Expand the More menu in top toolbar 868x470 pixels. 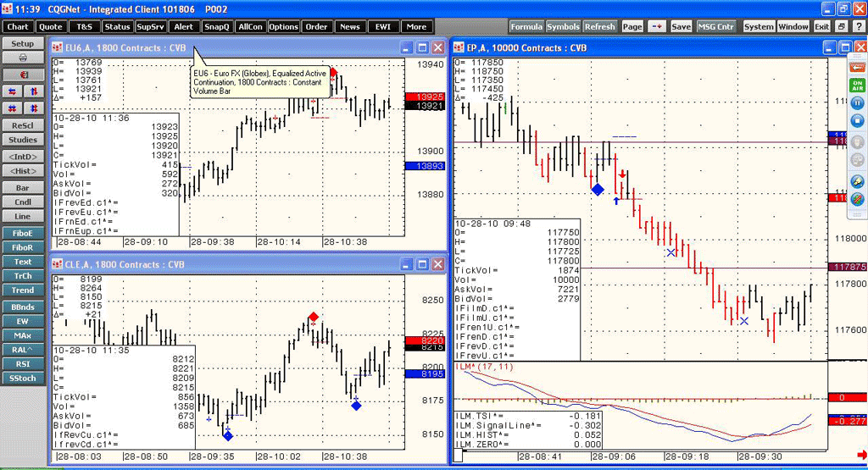pyautogui.click(x=415, y=26)
